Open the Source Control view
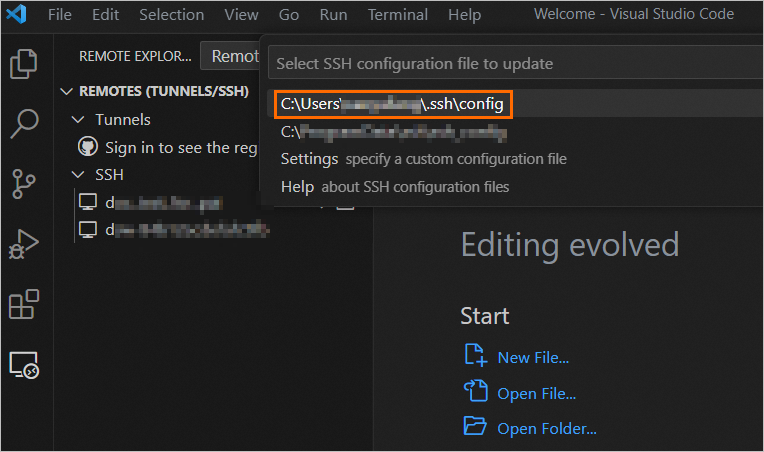This screenshot has width=764, height=452. click(23, 184)
